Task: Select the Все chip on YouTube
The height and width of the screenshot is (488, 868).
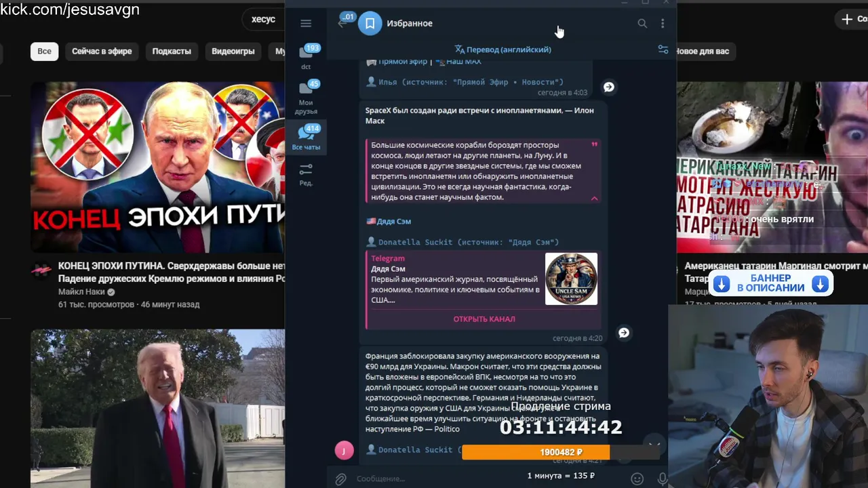Action: tap(44, 52)
